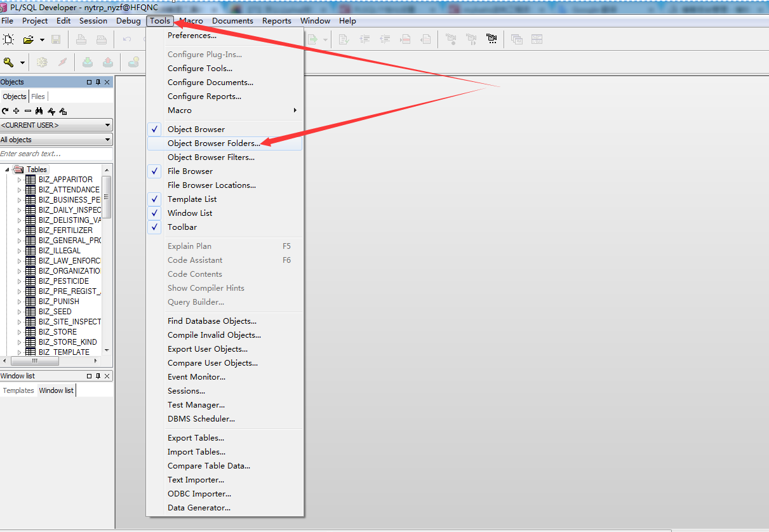Click the Break lightning bolt icon
The height and width of the screenshot is (532, 769).
click(62, 62)
